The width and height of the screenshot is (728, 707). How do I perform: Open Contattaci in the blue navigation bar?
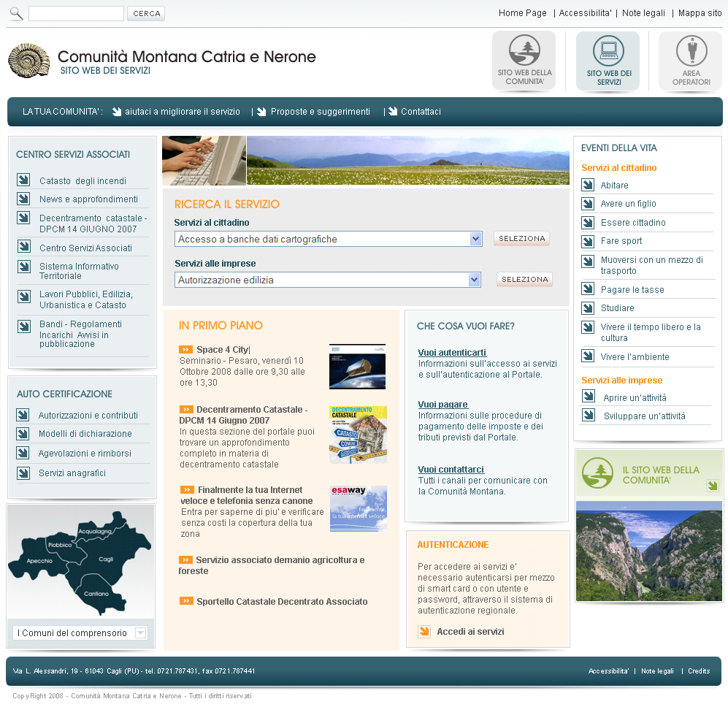click(421, 112)
